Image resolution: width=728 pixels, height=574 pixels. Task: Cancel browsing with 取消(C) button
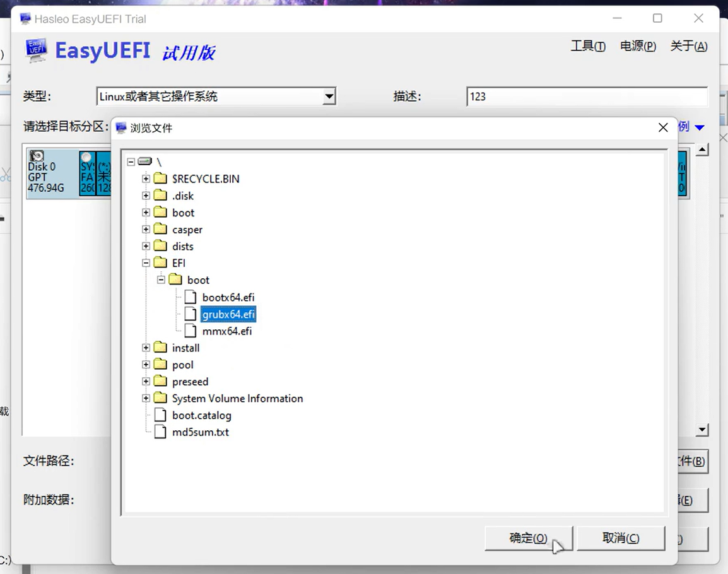click(x=621, y=538)
